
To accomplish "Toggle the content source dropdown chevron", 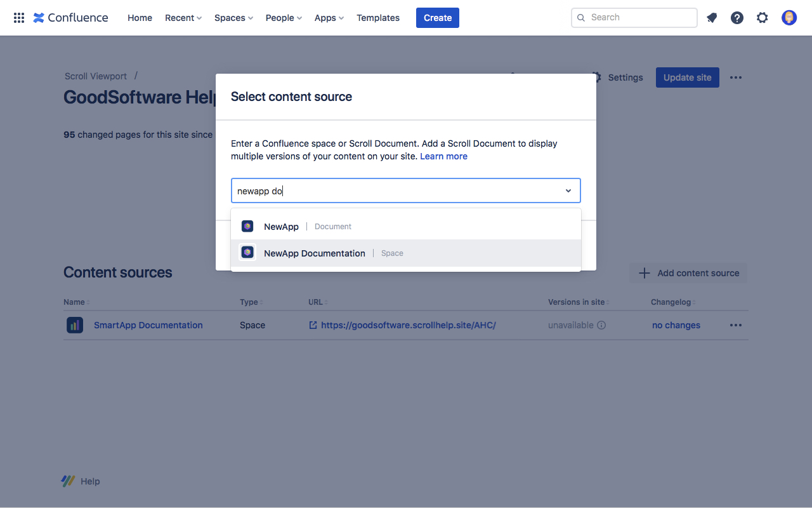I will (x=568, y=190).
